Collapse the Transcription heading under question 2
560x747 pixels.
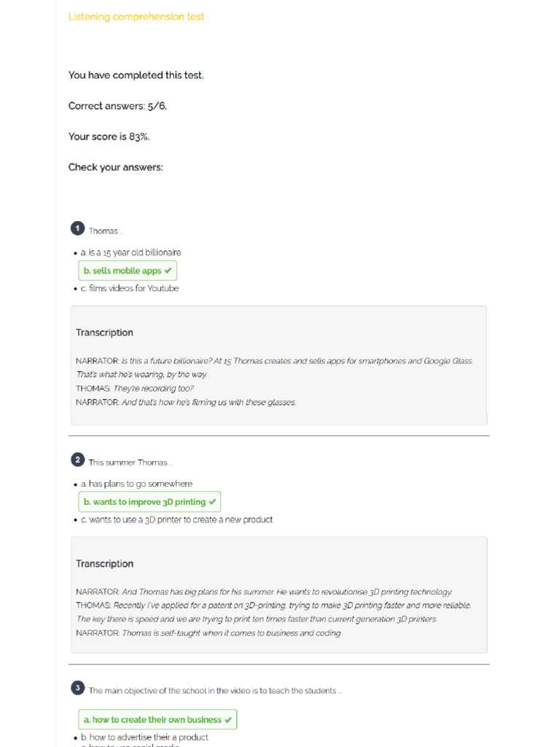104,564
